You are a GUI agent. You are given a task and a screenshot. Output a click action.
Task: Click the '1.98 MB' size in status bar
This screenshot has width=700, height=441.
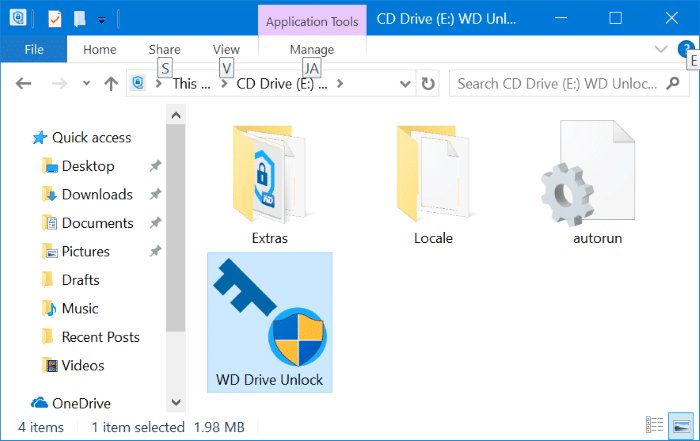pos(219,428)
